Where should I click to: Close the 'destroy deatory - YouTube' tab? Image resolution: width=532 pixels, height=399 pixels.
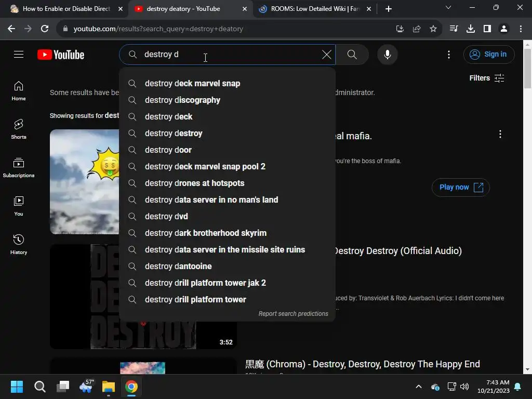coord(245,9)
